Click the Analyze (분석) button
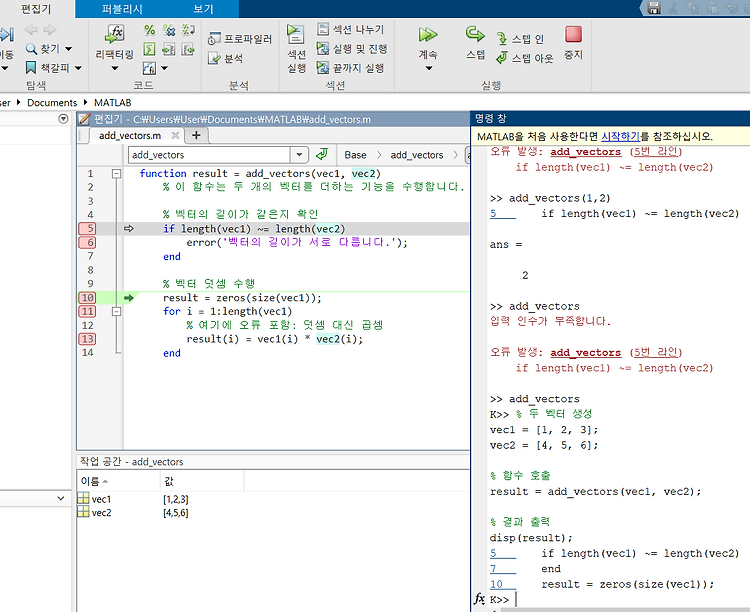 [x=226, y=58]
